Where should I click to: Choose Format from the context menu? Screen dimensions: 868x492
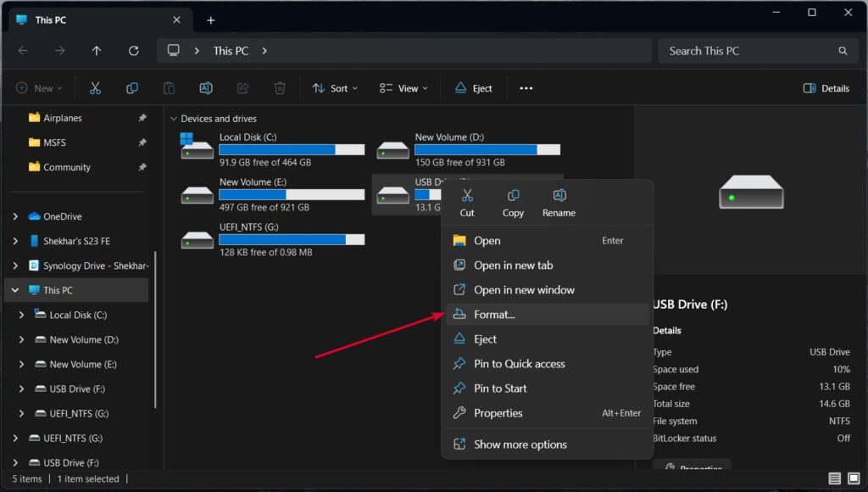coord(494,314)
